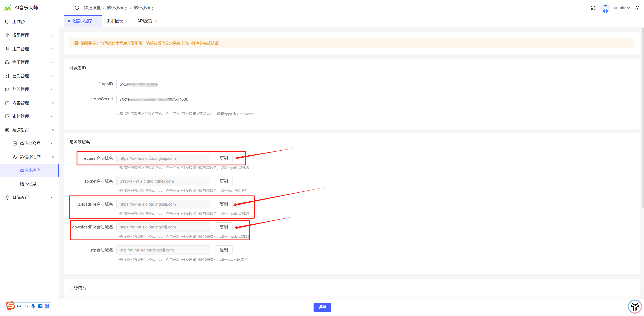
Task: Click the Sogou input method S icon
Action: pyautogui.click(x=10, y=306)
